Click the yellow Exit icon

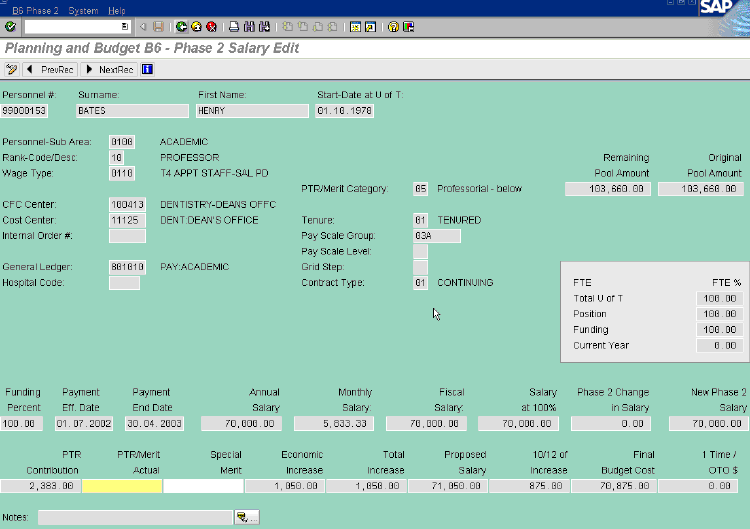tap(196, 27)
